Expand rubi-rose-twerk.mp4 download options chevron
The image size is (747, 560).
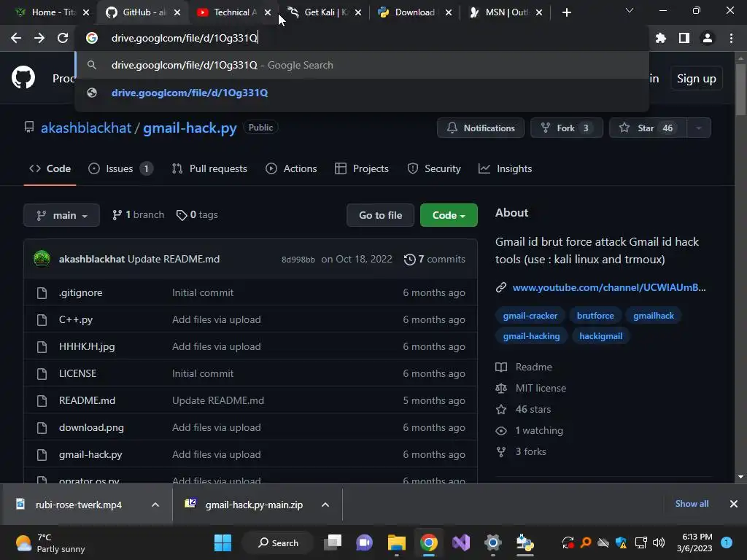click(155, 505)
